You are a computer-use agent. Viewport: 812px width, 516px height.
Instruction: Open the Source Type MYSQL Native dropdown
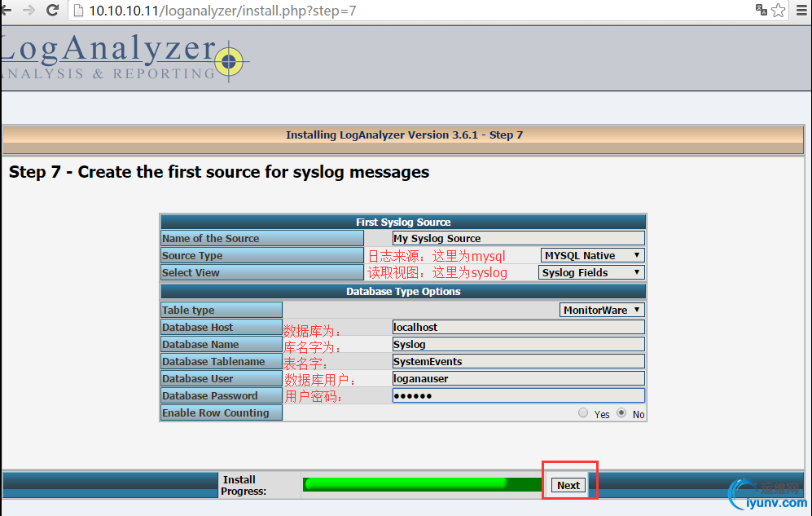point(592,255)
